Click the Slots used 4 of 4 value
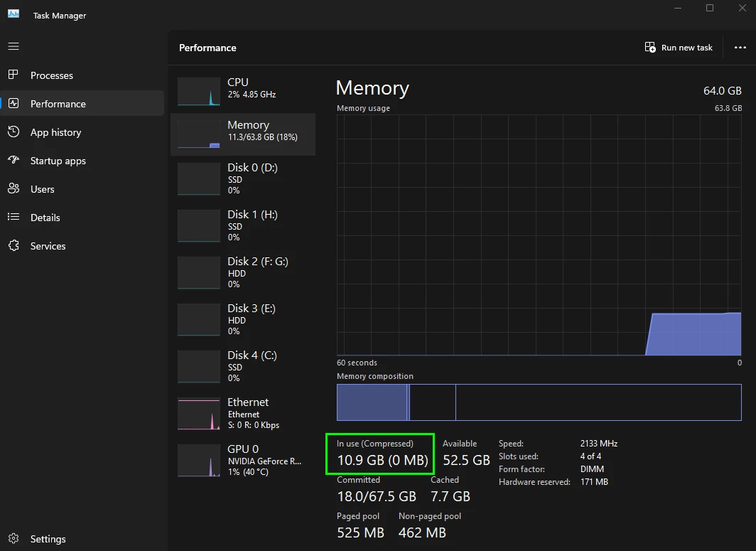 coord(590,456)
